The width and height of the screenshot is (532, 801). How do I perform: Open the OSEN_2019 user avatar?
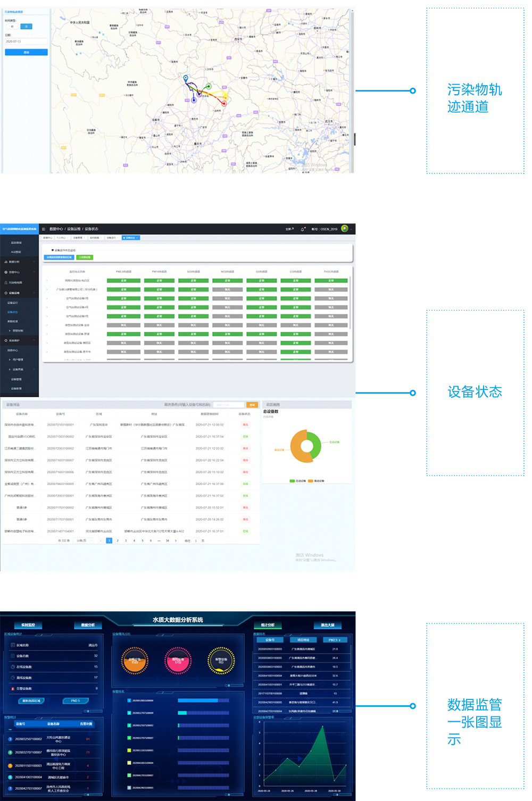[x=345, y=229]
